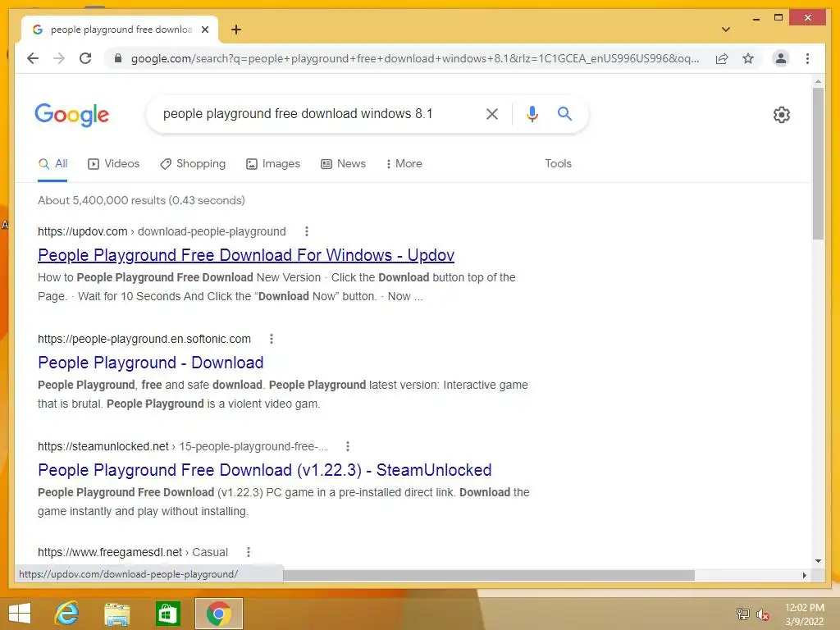Open the Softonic People Playground - Download link
Image resolution: width=840 pixels, height=630 pixels.
pos(151,363)
